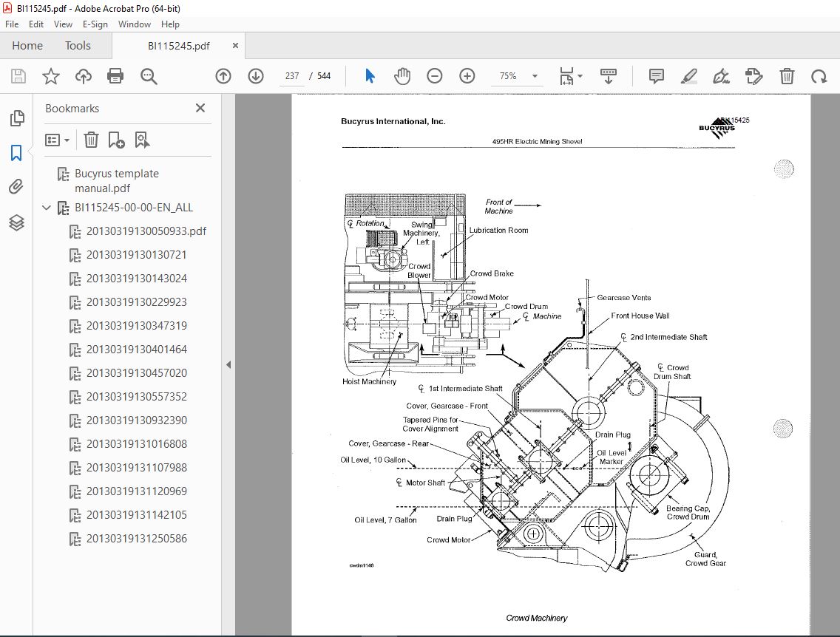Open the Attachments paperclip panel
Viewport: 840px width, 637px height.
click(x=16, y=187)
